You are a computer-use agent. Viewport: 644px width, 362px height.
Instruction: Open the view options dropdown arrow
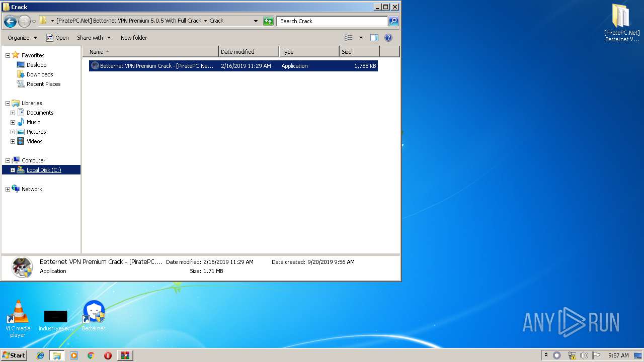pos(361,38)
